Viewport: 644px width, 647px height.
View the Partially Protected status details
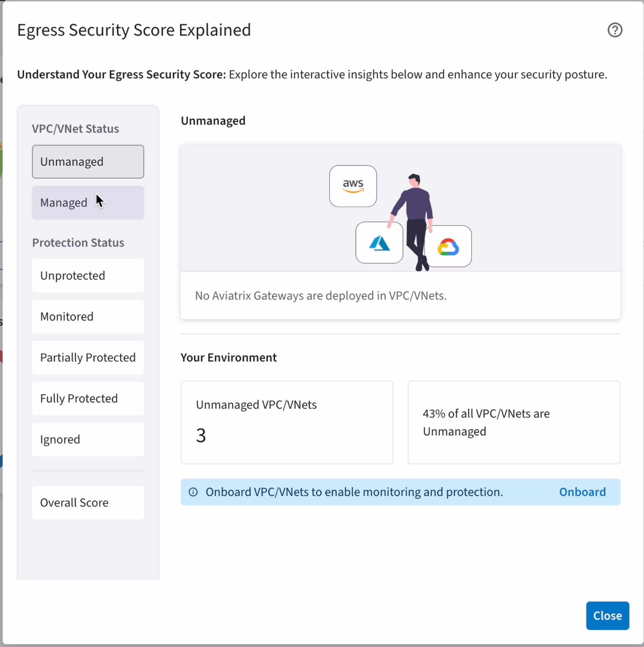88,358
